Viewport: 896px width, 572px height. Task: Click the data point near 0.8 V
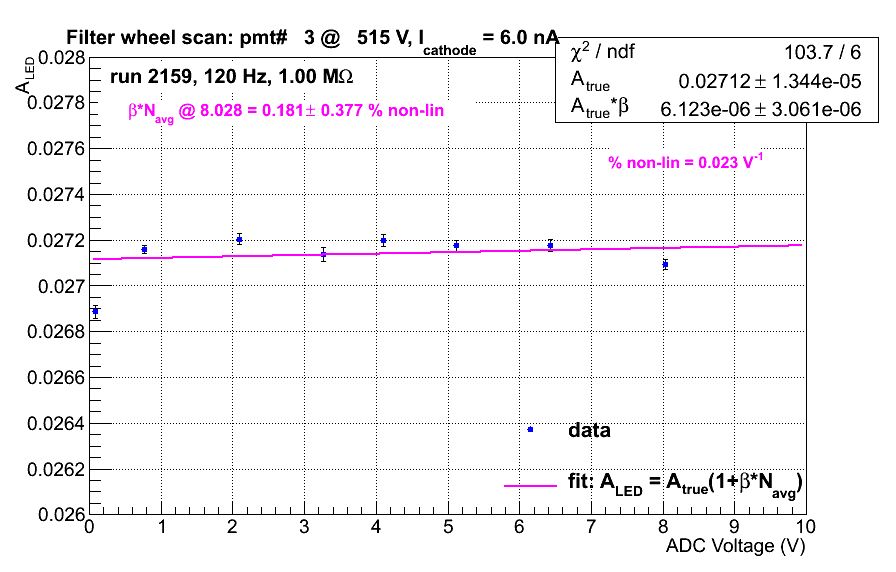(145, 250)
